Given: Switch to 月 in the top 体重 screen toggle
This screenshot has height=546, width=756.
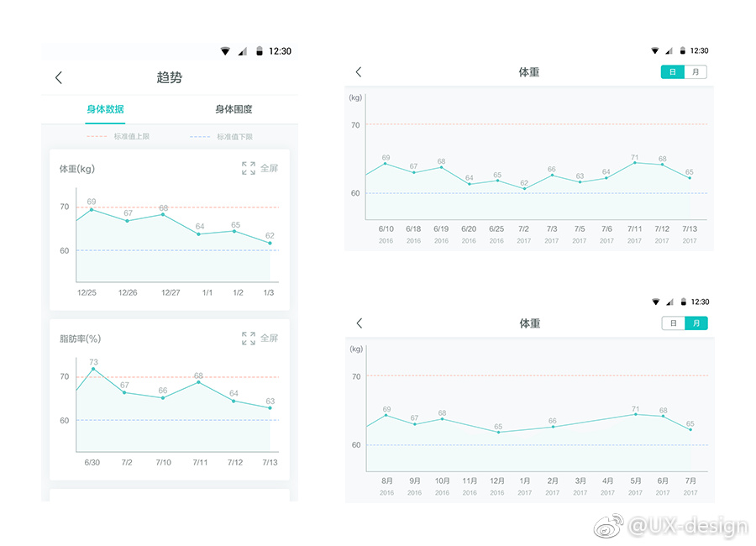Looking at the screenshot, I should 696,72.
